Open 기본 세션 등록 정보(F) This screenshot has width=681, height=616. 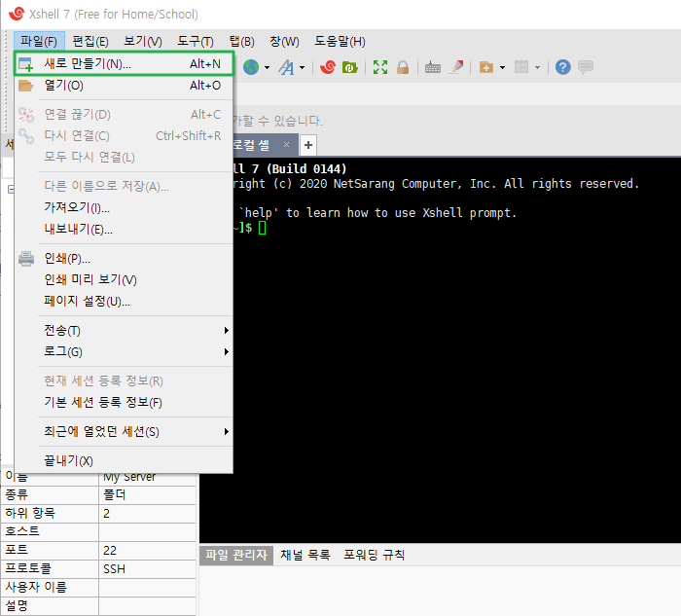(x=125, y=402)
